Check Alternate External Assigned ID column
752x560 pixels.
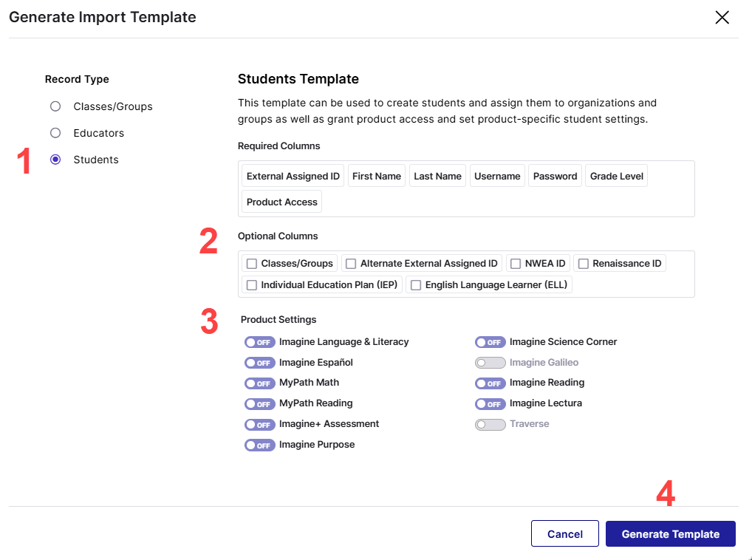[351, 264]
